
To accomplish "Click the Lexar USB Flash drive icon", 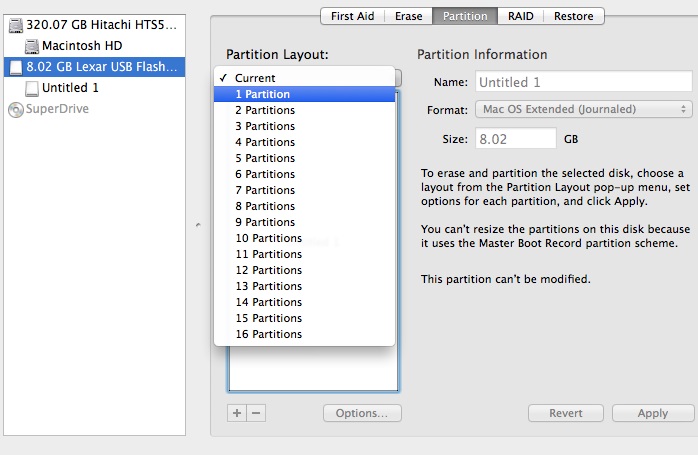I will pos(16,67).
